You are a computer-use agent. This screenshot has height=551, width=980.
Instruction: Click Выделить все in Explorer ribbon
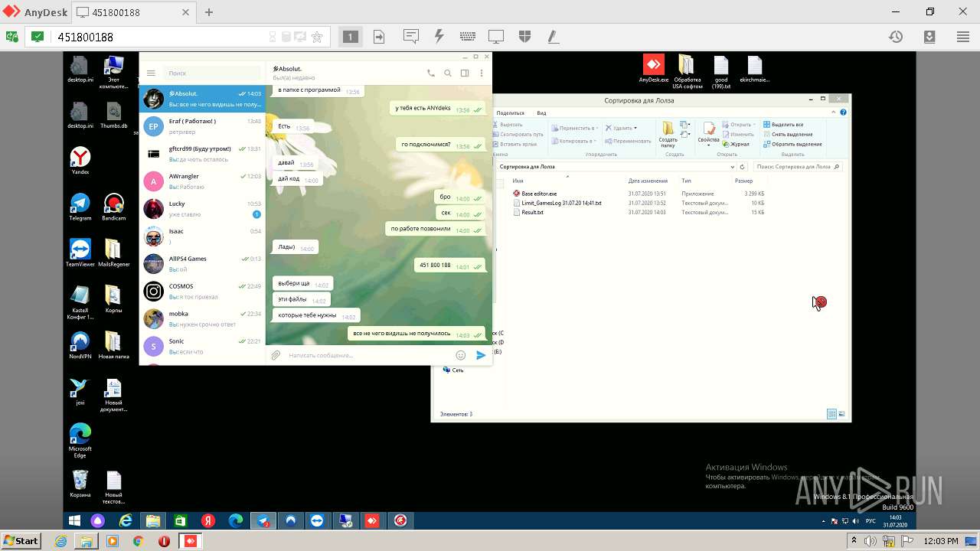(x=784, y=124)
